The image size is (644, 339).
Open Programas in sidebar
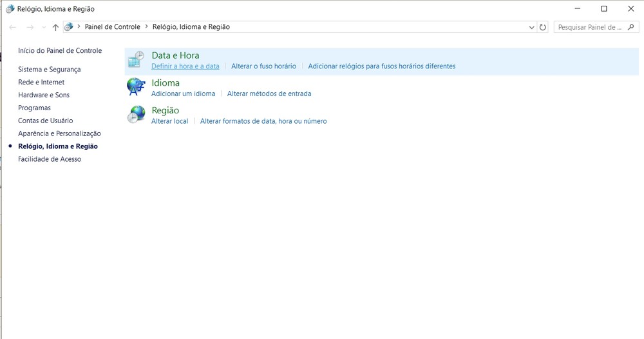point(35,108)
